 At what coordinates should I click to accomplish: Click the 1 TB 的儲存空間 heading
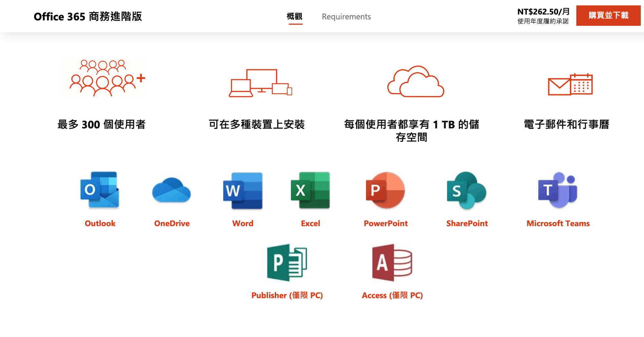[412, 131]
